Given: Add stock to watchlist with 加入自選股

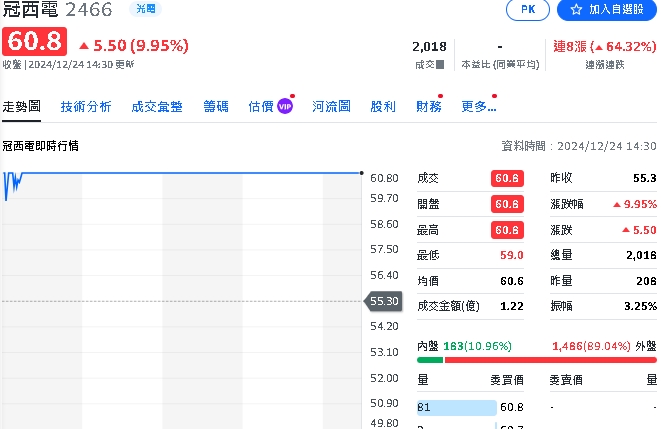Looking at the screenshot, I should [x=607, y=9].
